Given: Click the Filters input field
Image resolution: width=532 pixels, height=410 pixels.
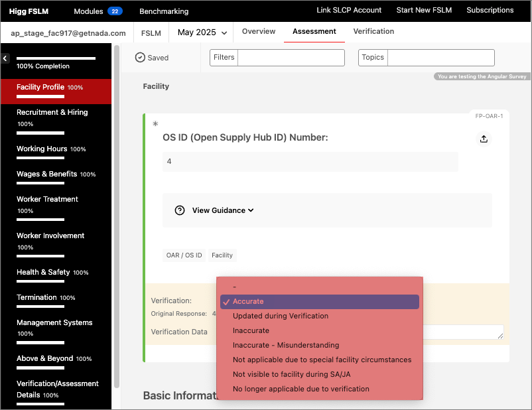Looking at the screenshot, I should coord(291,58).
